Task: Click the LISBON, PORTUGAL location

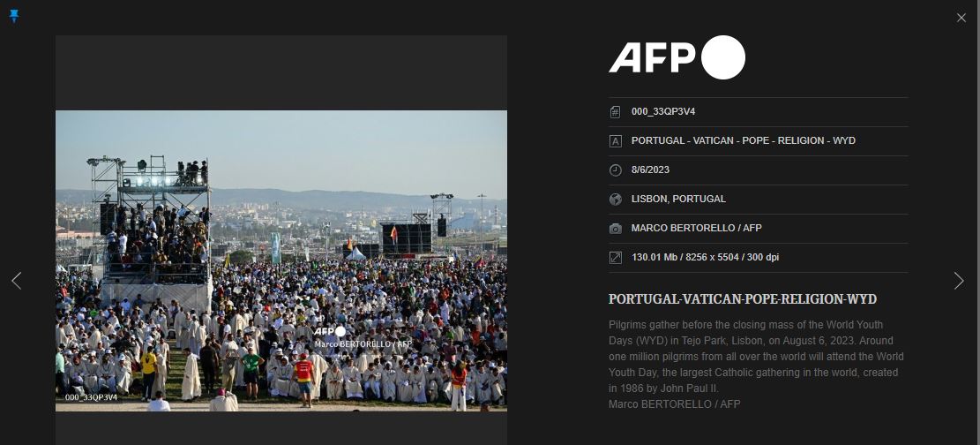Action: (x=678, y=199)
